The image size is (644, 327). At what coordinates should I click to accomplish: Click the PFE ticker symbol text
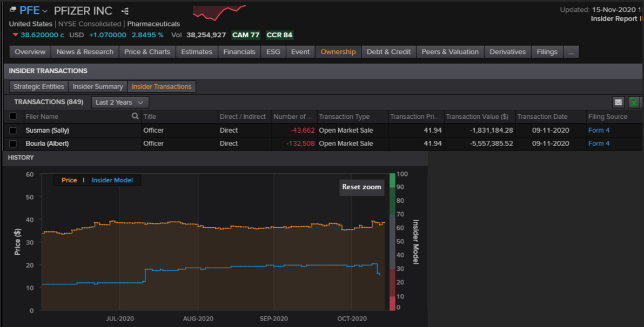coord(30,10)
